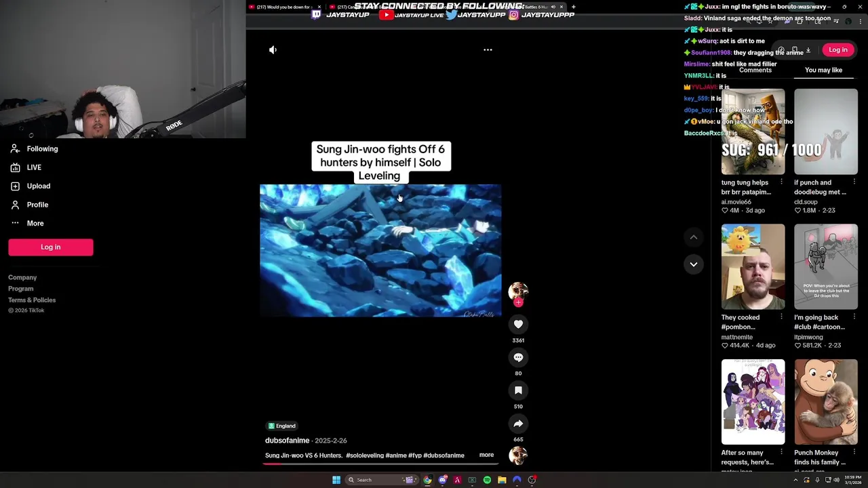The width and height of the screenshot is (868, 488).
Task: Open the I'm going back #club thumbnail
Action: coord(825,266)
